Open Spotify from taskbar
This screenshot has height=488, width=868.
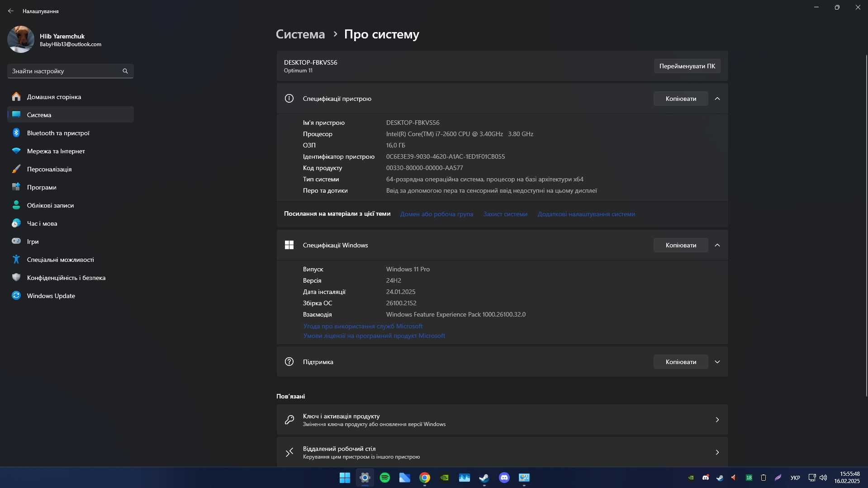click(385, 478)
